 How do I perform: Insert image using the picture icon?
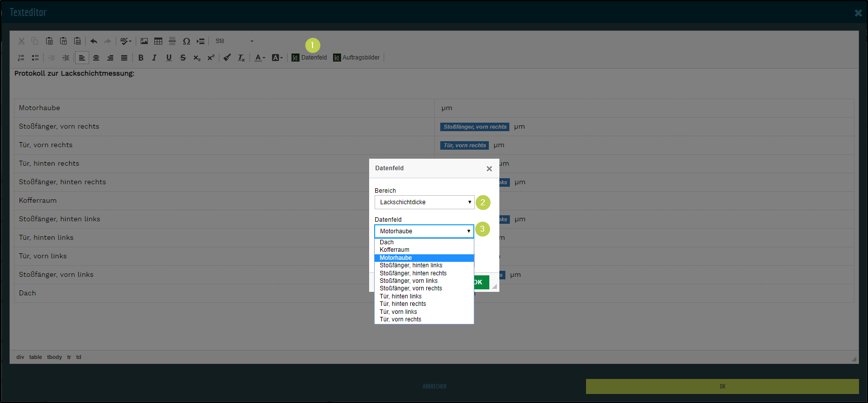pos(144,41)
